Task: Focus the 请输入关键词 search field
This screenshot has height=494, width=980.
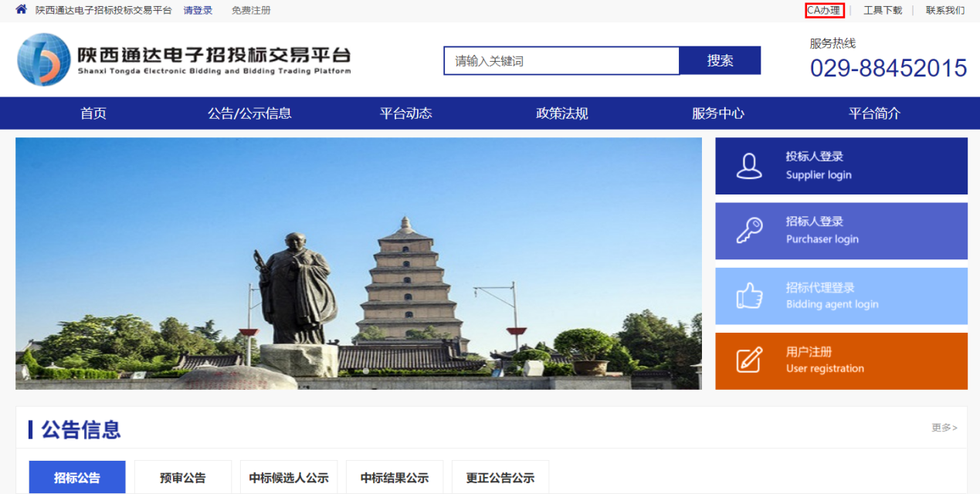Action: (x=561, y=61)
